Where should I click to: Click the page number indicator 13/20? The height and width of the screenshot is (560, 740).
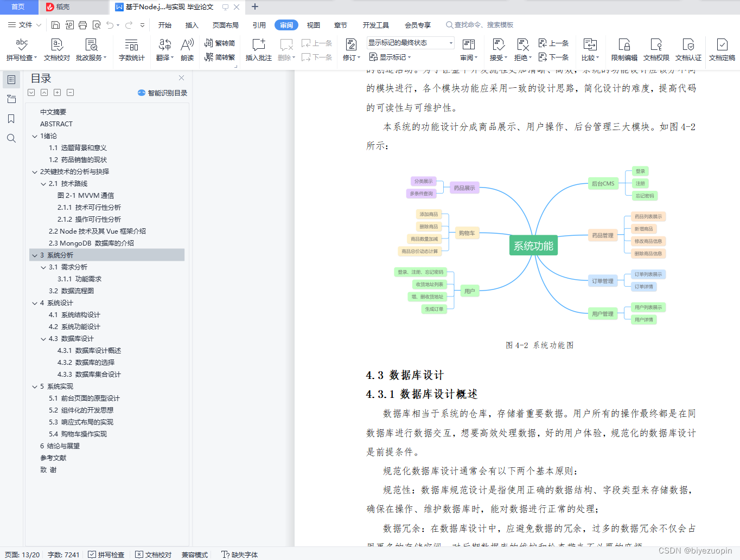(22, 555)
